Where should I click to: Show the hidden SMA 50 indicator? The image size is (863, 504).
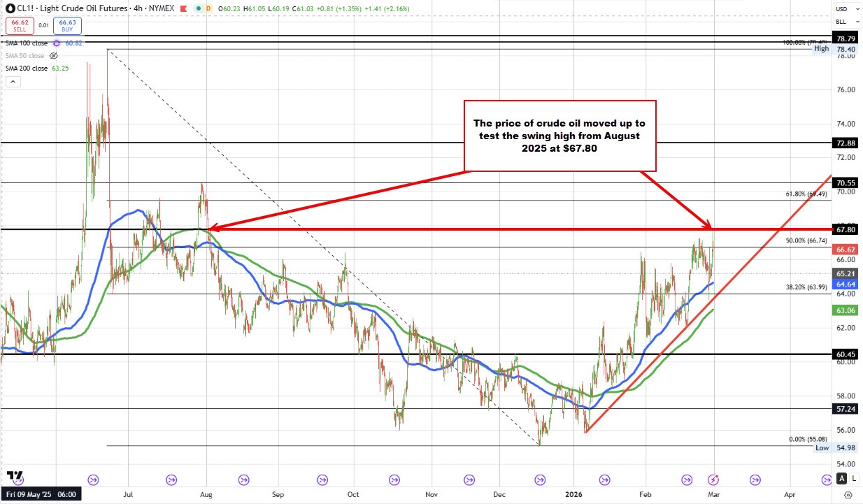click(x=53, y=56)
